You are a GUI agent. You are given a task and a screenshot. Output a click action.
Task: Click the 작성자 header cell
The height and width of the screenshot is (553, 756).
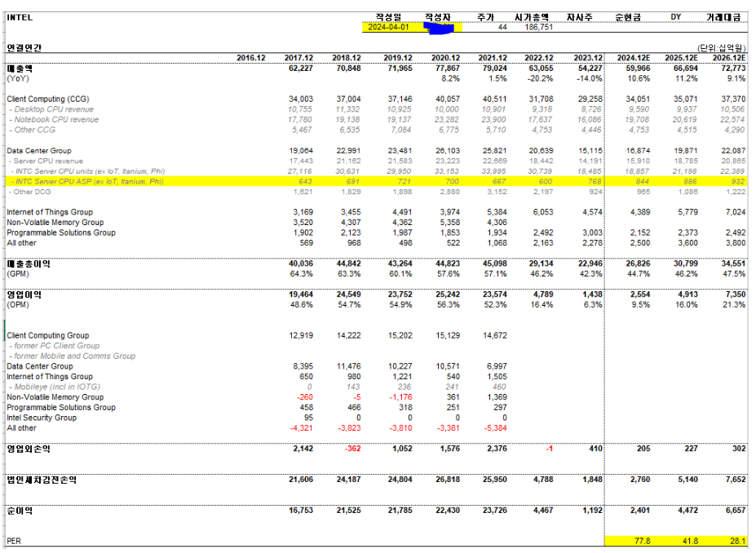(x=437, y=17)
